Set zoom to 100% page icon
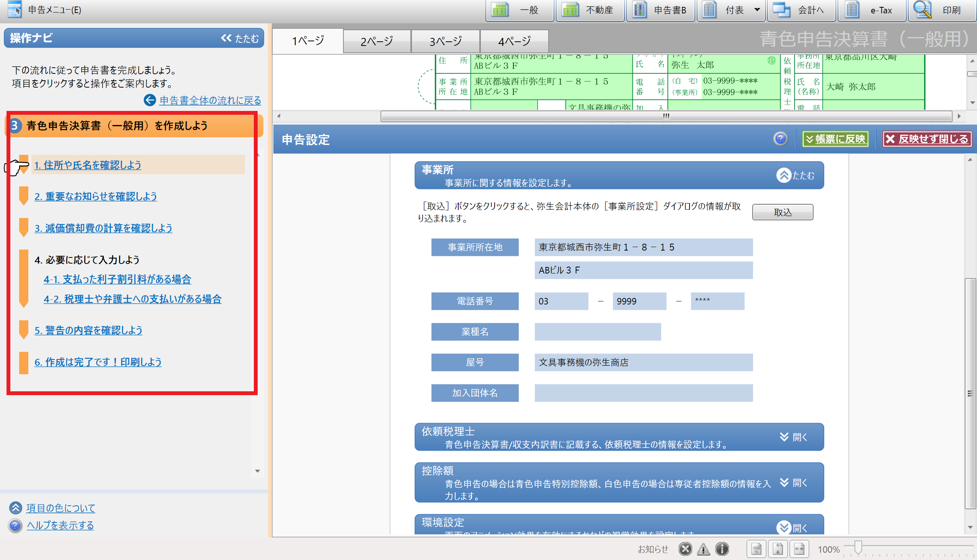 click(756, 549)
